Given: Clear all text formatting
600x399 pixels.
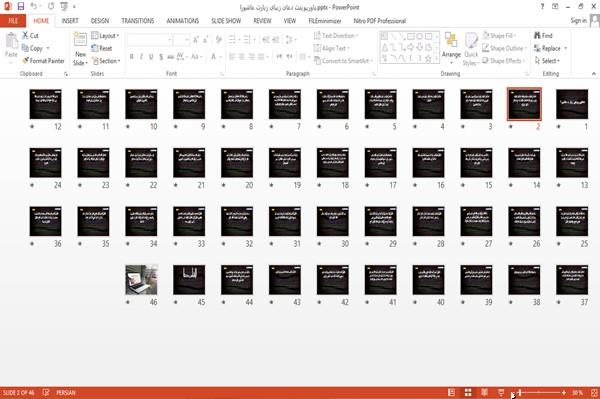Looking at the screenshot, I should [218, 39].
